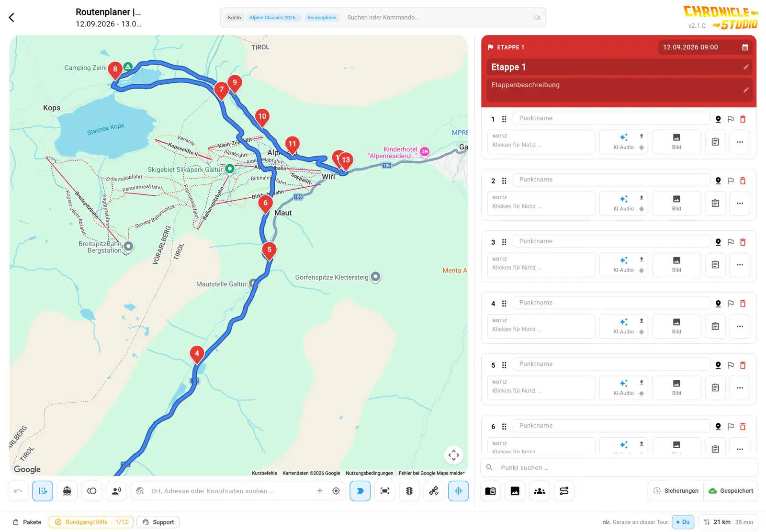Image resolution: width=766 pixels, height=532 pixels.
Task: Switch to satellite map view
Action: point(434,491)
